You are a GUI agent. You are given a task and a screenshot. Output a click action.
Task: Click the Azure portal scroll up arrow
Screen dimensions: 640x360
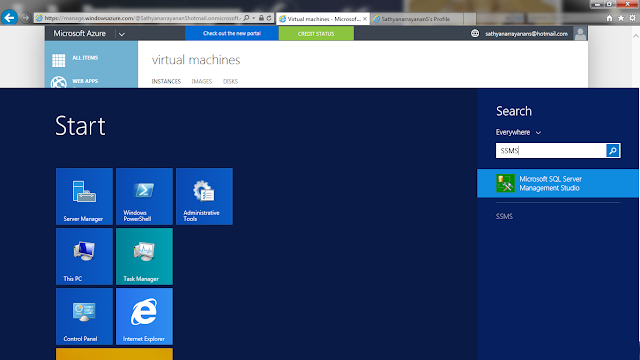[x=635, y=36]
